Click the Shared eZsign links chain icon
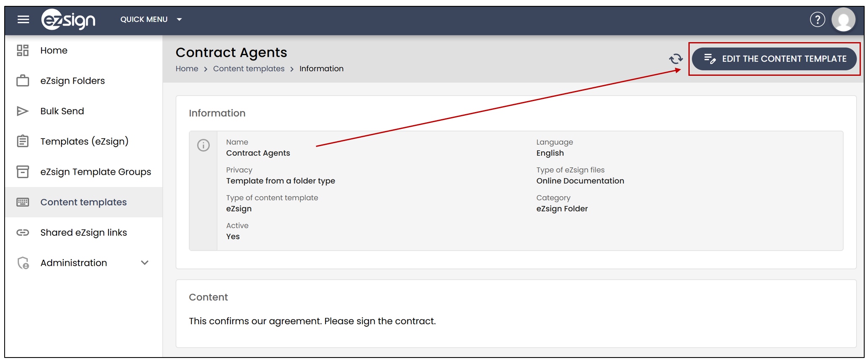868x363 pixels. pos(23,232)
